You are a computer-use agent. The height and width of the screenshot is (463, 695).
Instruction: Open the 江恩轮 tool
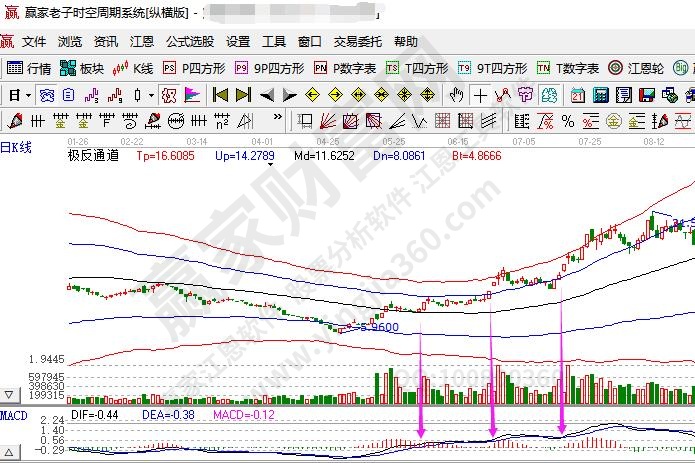pyautogui.click(x=636, y=68)
